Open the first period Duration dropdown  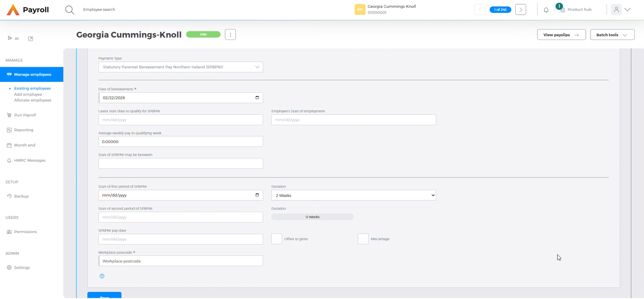[x=354, y=195]
